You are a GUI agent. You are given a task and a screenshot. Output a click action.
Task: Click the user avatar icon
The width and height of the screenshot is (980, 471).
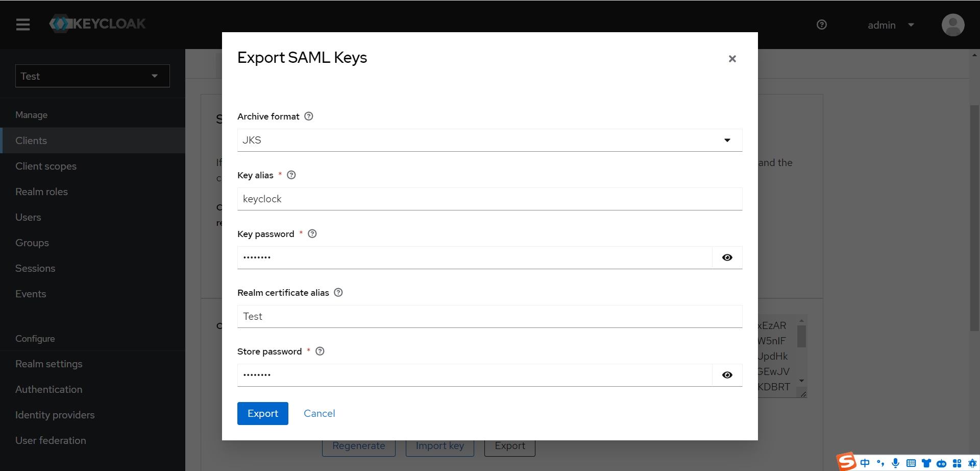952,25
